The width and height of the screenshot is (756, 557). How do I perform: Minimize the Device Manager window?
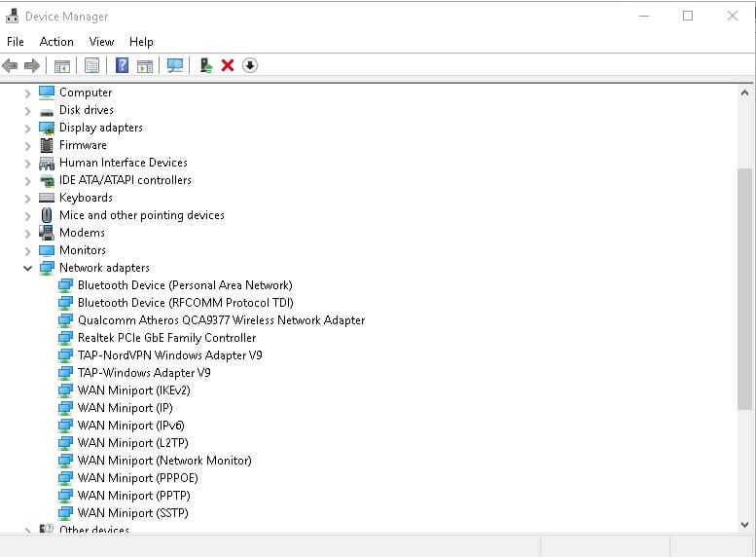click(x=644, y=16)
